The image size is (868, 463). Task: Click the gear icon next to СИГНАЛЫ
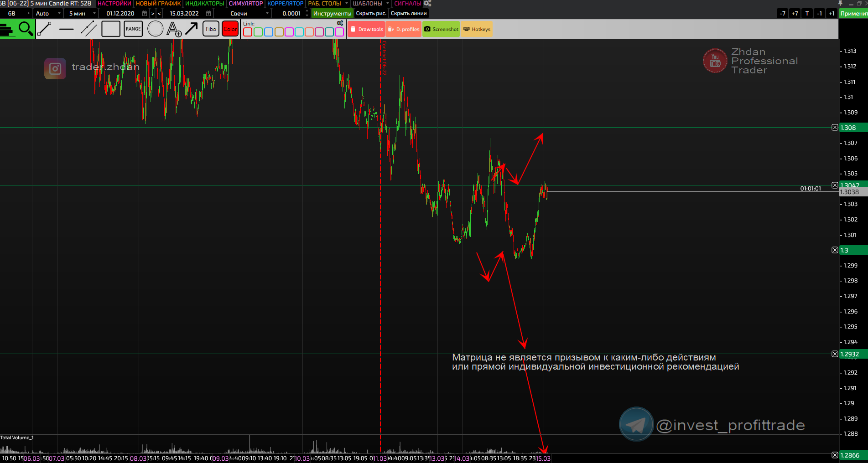[x=427, y=3]
